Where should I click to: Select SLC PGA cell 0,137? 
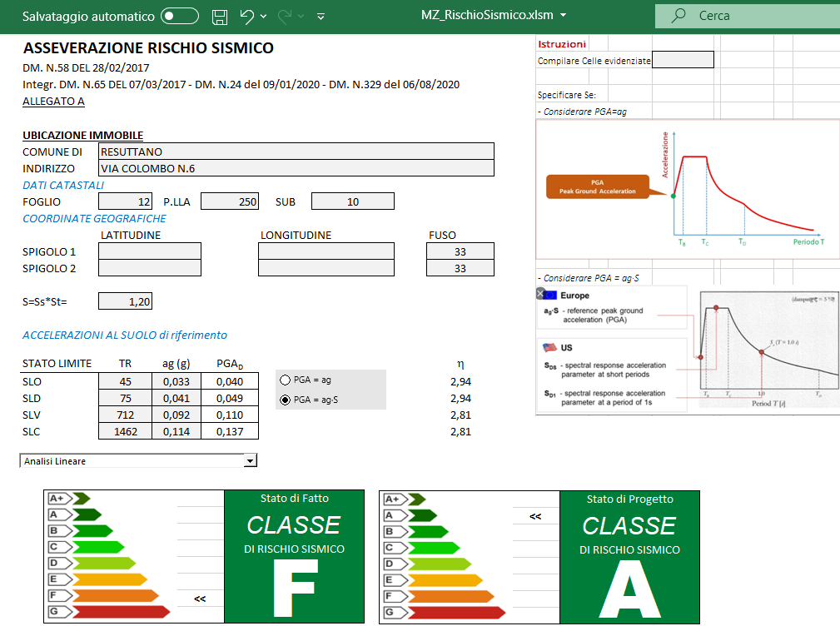point(230,431)
